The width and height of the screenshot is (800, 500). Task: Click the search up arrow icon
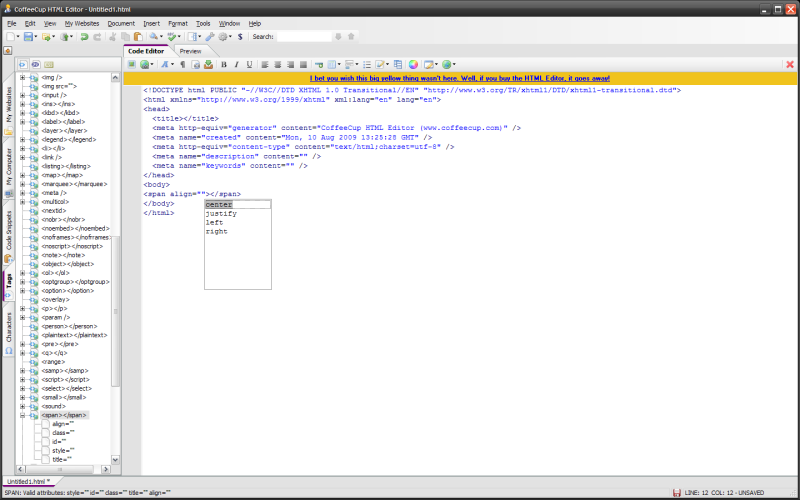[x=351, y=37]
